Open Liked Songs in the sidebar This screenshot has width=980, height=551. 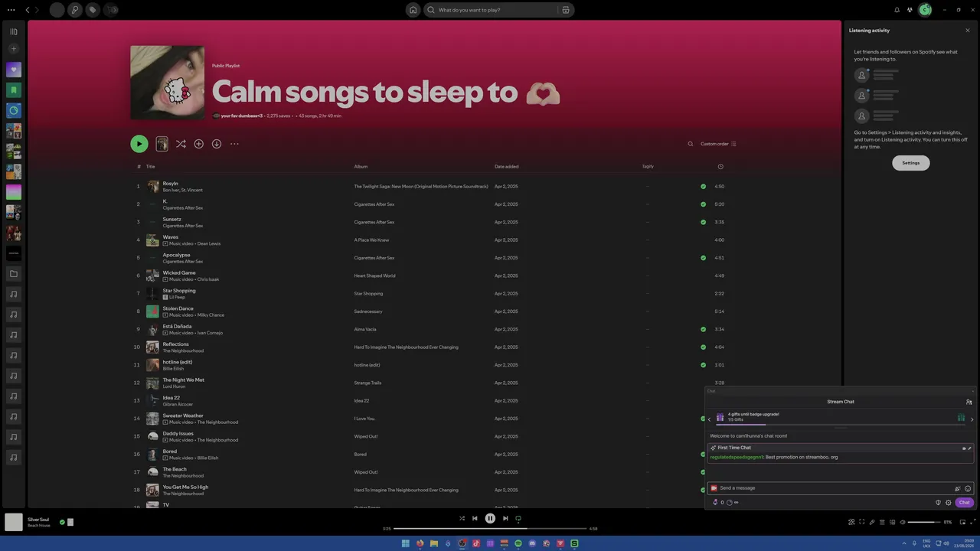click(13, 70)
